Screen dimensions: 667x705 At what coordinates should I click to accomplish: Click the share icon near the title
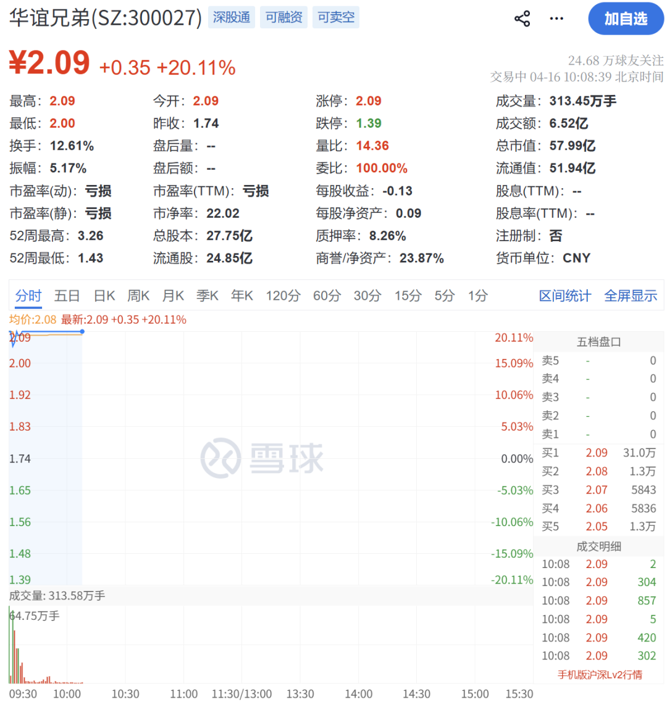pos(522,18)
